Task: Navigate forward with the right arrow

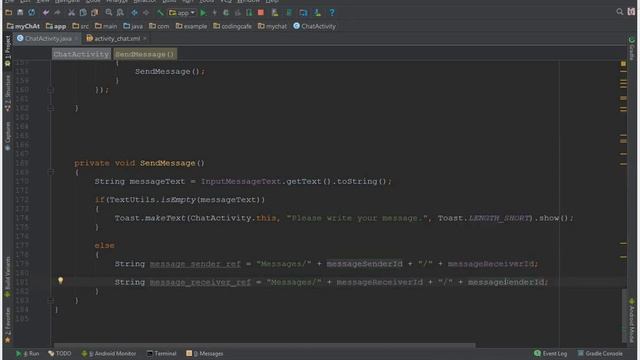Action: pos(146,13)
